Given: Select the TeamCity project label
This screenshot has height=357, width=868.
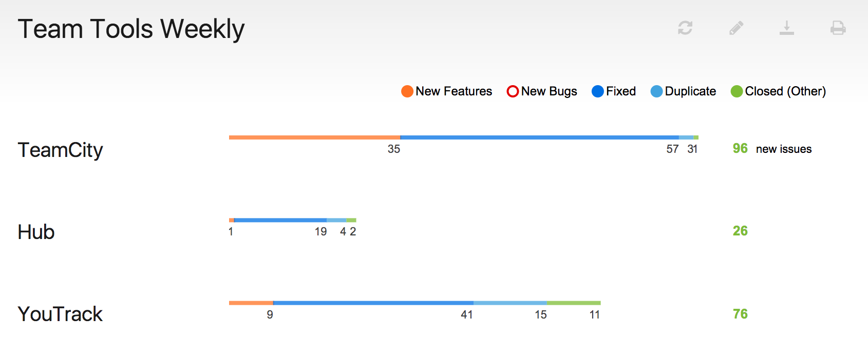Looking at the screenshot, I should [x=61, y=150].
